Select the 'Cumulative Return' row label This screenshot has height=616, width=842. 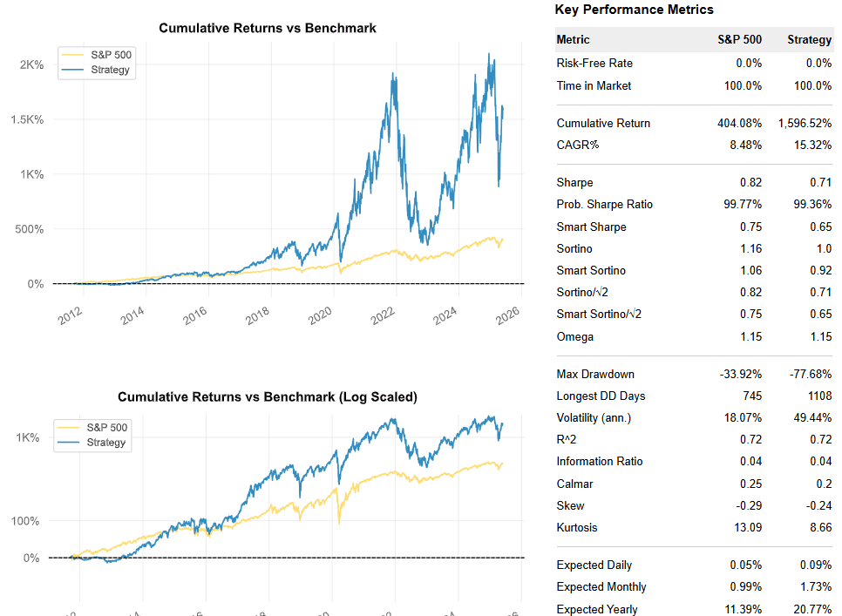[x=603, y=123]
